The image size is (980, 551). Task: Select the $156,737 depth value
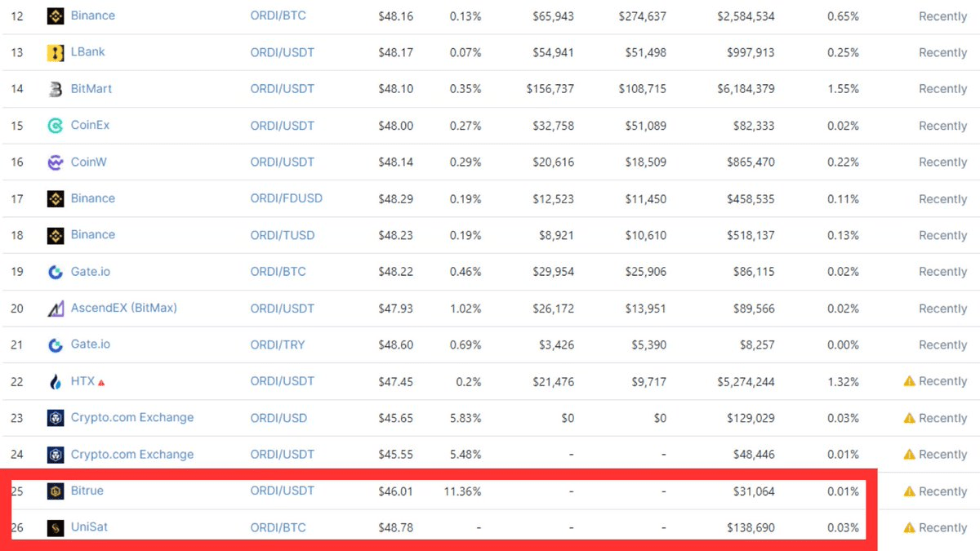coord(550,89)
